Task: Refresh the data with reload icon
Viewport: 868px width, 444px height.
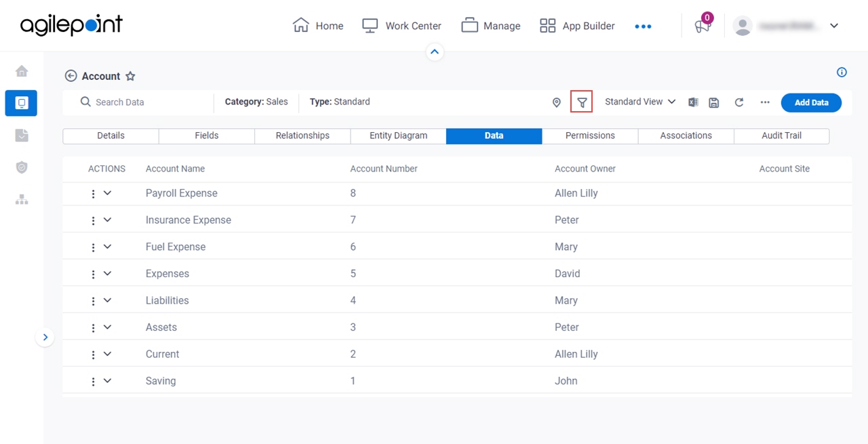Action: pos(739,102)
